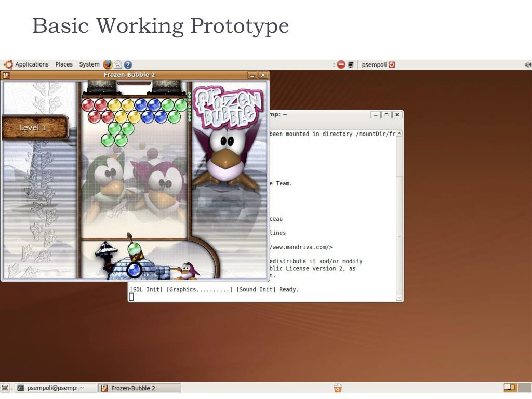532x399 pixels.
Task: Open the System menu
Action: [x=89, y=64]
